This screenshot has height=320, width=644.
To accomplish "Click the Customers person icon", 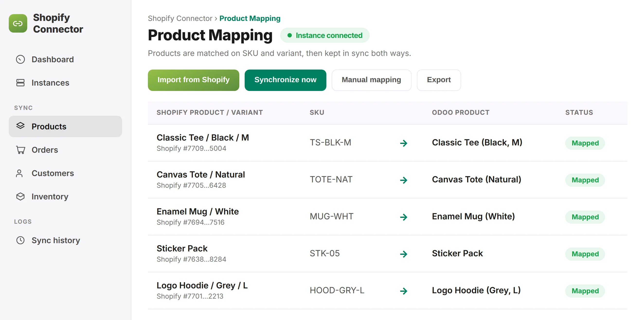I will 19,173.
